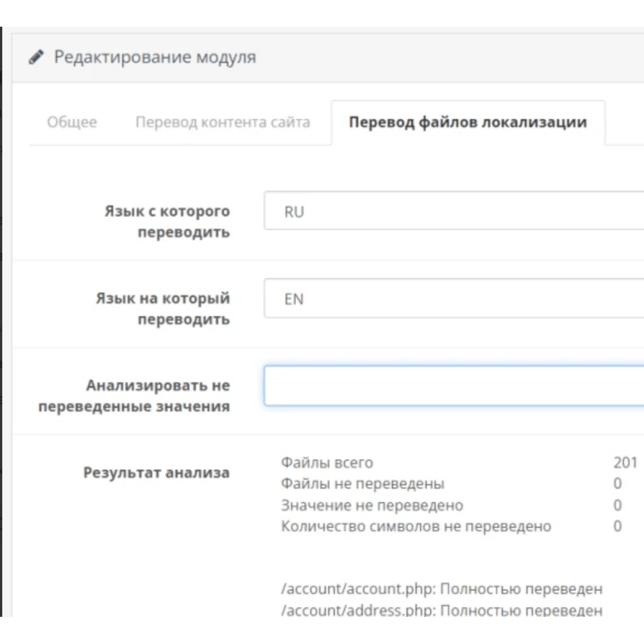Screen dimensions: 644x644
Task: Click the Файлы не переведены row
Action: 362,483
